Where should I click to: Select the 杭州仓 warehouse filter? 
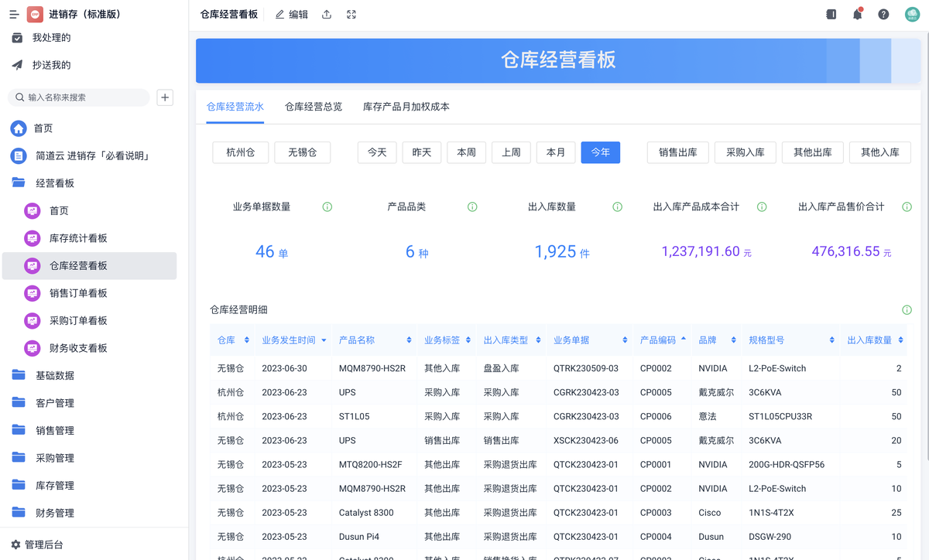(x=241, y=152)
